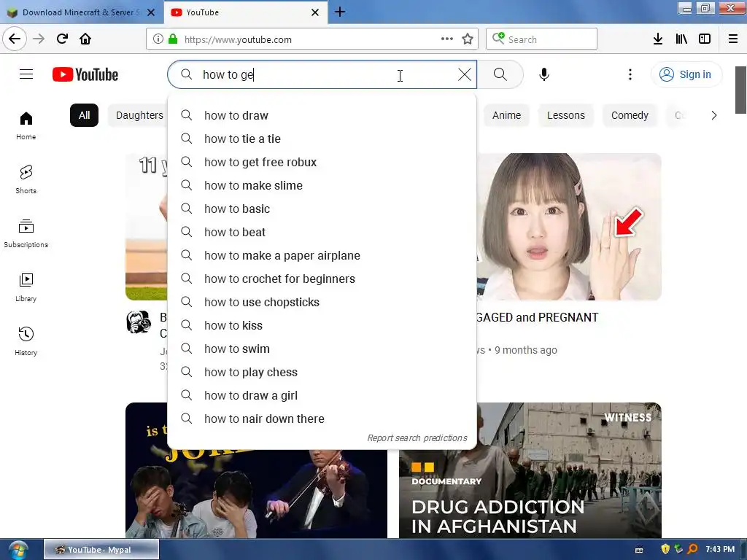Screen dimensions: 747x560
Task: Close the YouTube browser tab
Action: (x=315, y=12)
